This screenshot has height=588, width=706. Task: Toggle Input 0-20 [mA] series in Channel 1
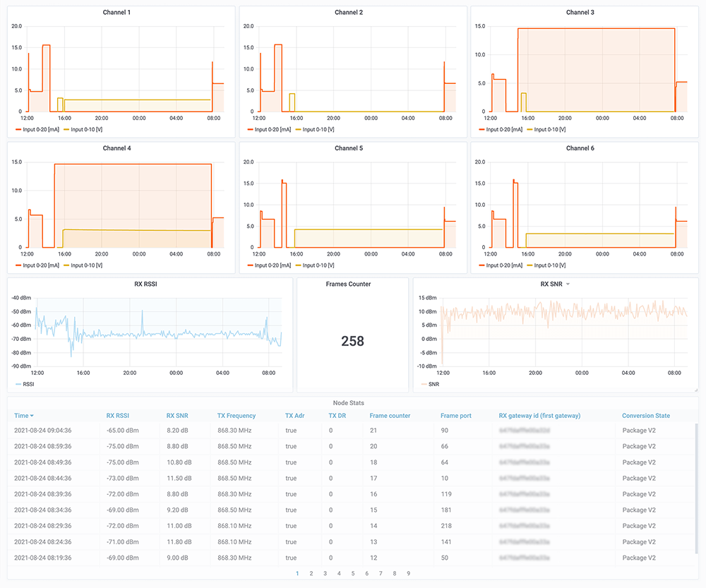coord(37,130)
